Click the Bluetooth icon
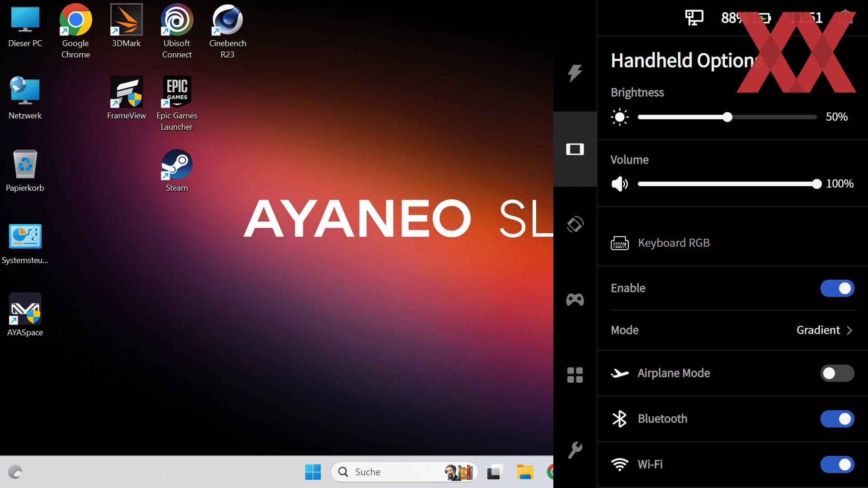Image resolution: width=868 pixels, height=488 pixels. click(619, 419)
